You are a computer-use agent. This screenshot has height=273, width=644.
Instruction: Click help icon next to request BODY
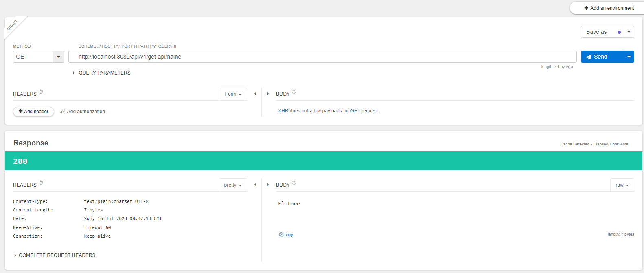pyautogui.click(x=294, y=92)
